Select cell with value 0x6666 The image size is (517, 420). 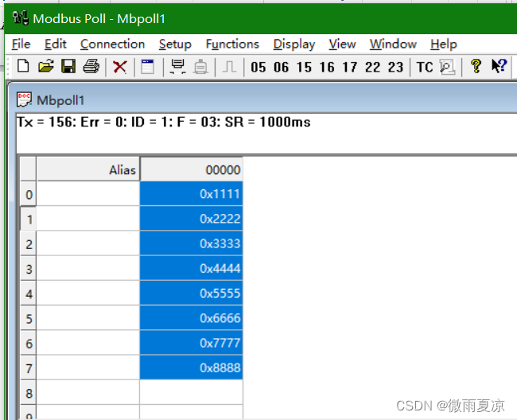pos(191,318)
